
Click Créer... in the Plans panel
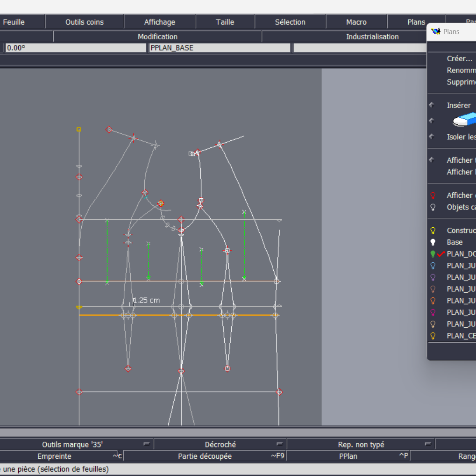point(459,58)
